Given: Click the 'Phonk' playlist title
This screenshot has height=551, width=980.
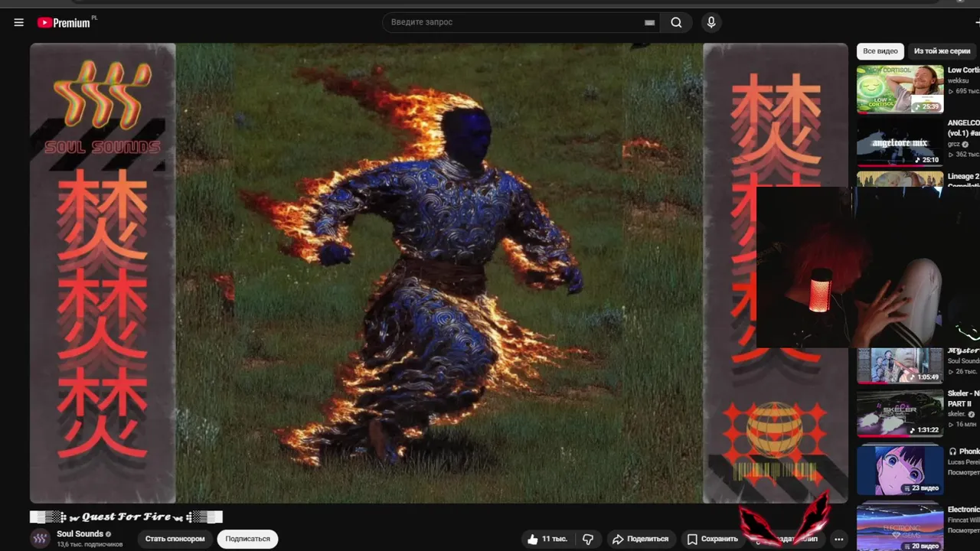Looking at the screenshot, I should coord(964,452).
